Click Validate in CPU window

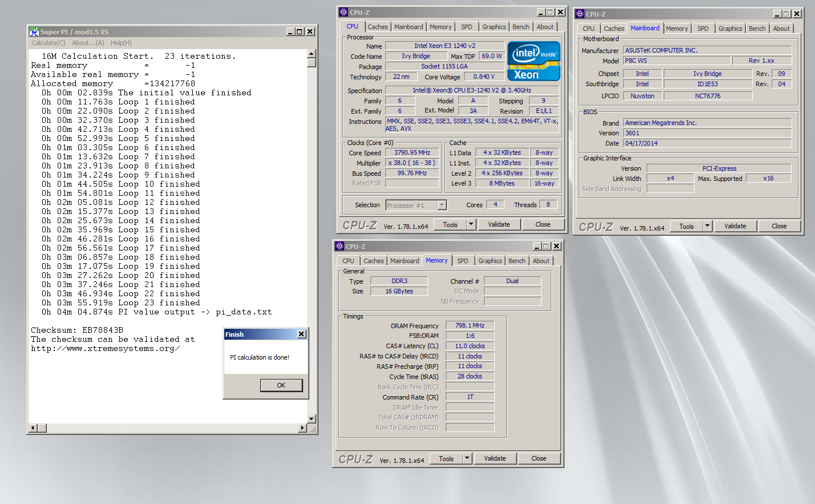point(499,224)
